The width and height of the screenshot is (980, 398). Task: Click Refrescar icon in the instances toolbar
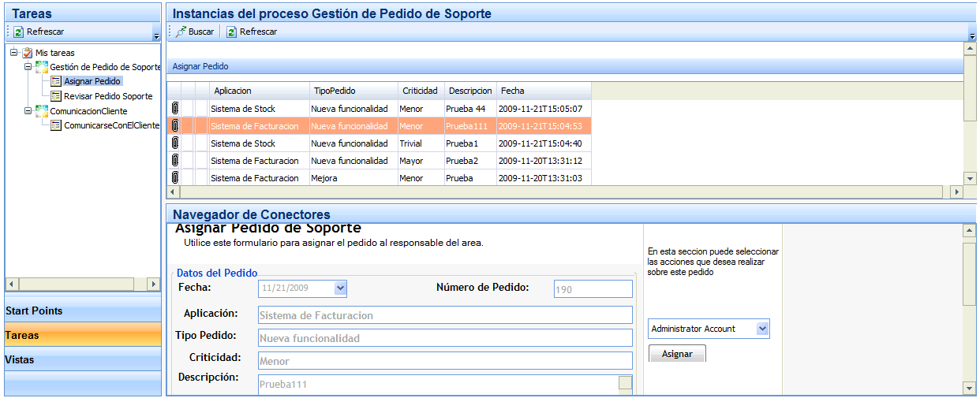point(231,32)
